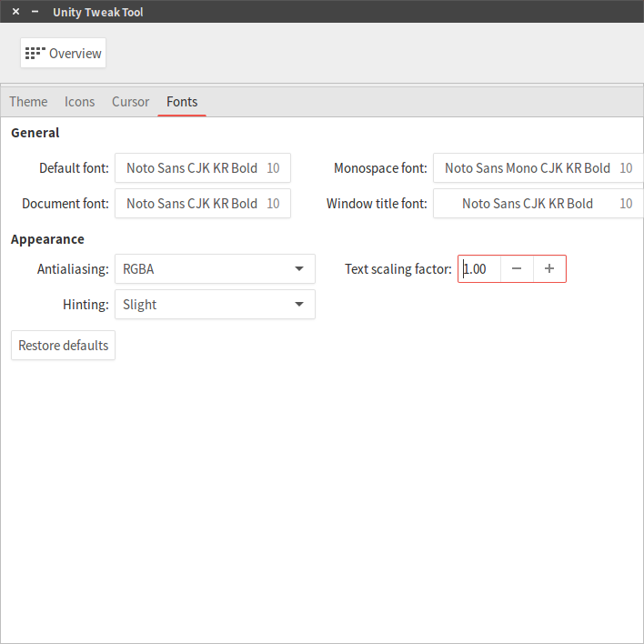The height and width of the screenshot is (644, 644).
Task: Click the Default font label
Action: 74,168
